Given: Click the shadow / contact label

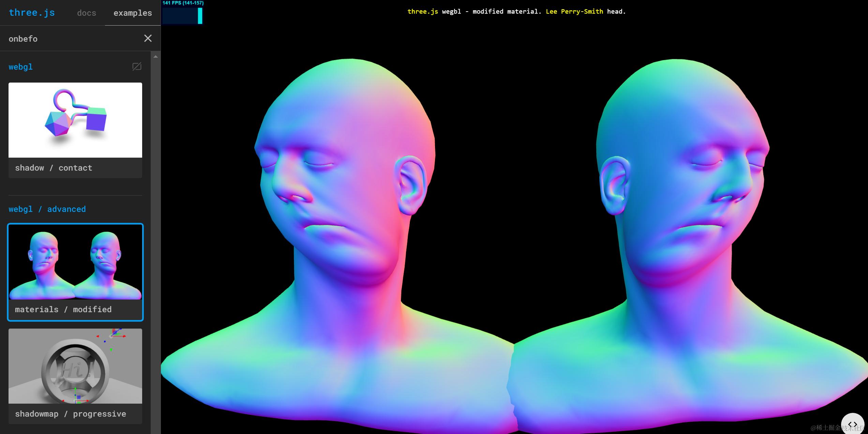Looking at the screenshot, I should [54, 168].
